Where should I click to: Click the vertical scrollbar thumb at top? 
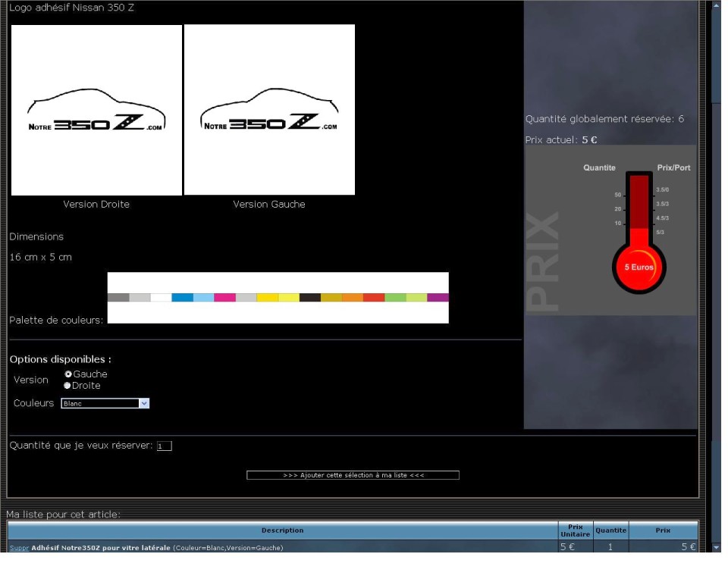point(716,53)
